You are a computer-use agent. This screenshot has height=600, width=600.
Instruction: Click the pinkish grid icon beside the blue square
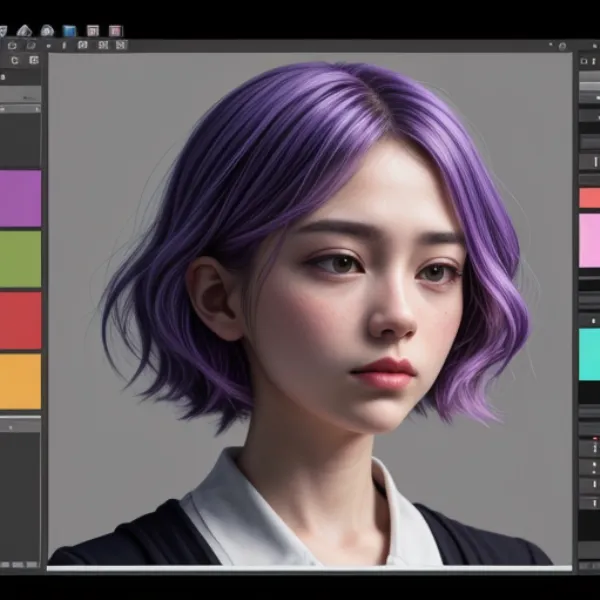pyautogui.click(x=93, y=31)
